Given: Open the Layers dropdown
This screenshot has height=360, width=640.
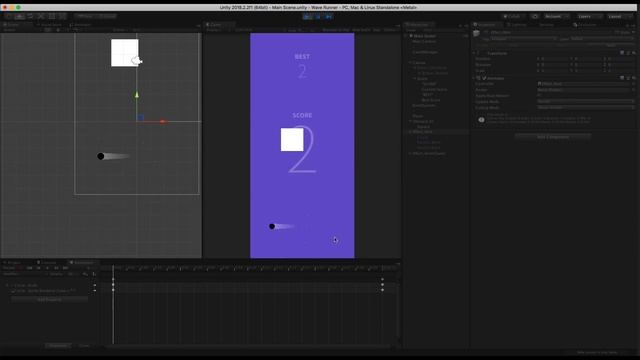Looking at the screenshot, I should click(589, 16).
